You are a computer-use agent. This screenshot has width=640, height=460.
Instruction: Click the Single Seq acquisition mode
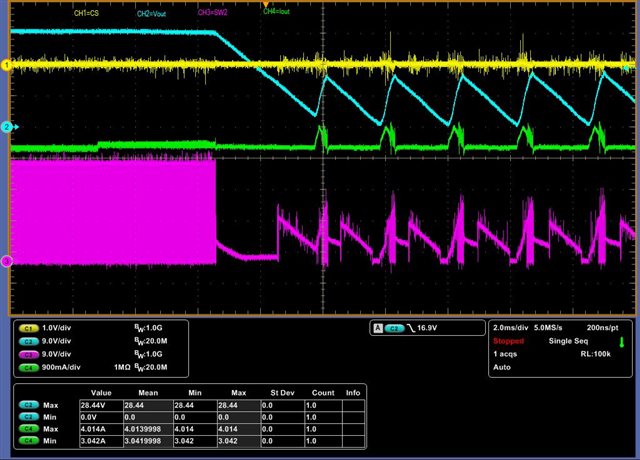tap(568, 341)
